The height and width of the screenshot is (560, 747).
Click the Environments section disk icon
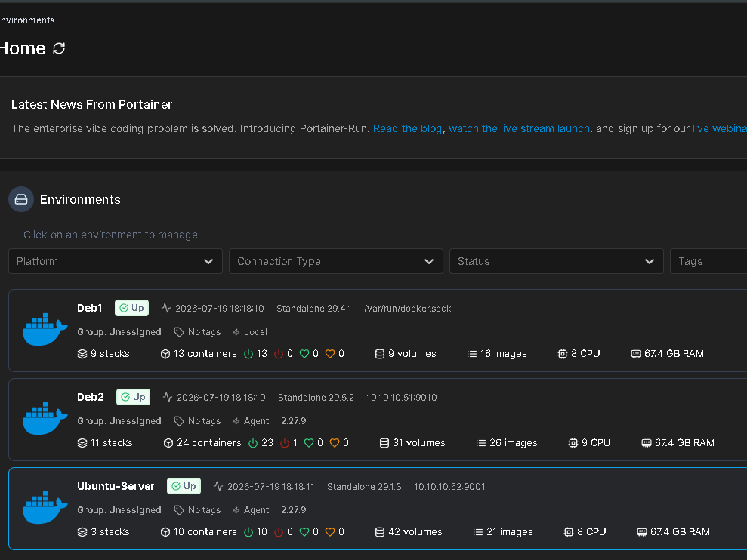(x=21, y=199)
